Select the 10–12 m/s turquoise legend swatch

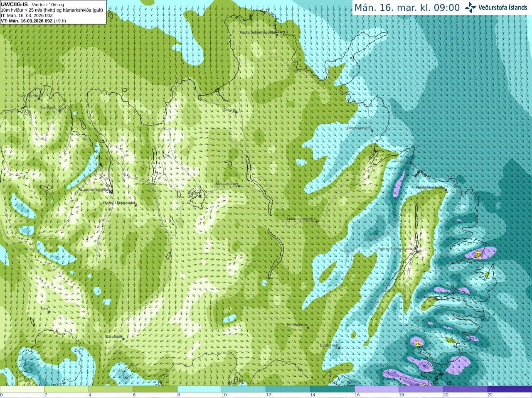coord(244,389)
